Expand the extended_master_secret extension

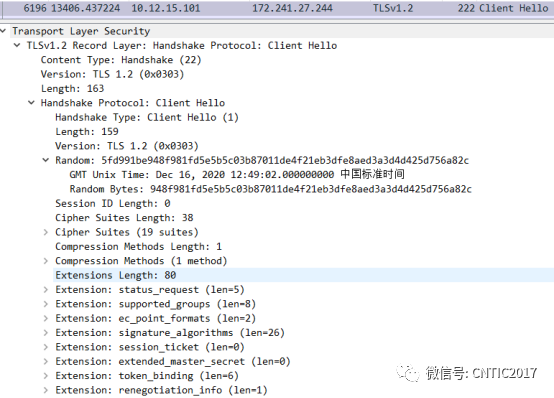click(46, 362)
